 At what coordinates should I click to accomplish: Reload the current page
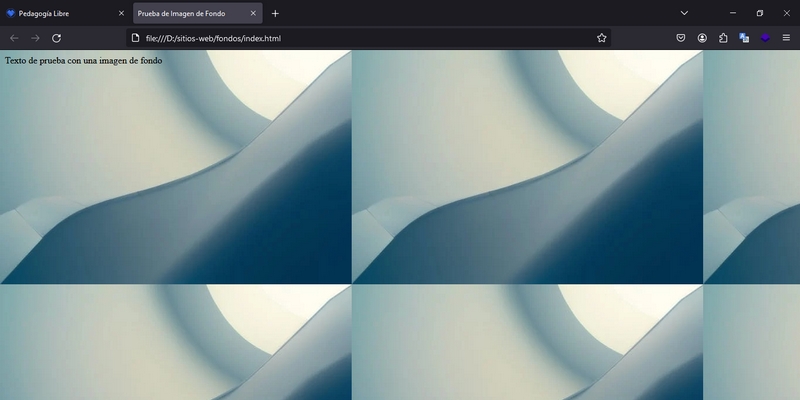[57, 38]
